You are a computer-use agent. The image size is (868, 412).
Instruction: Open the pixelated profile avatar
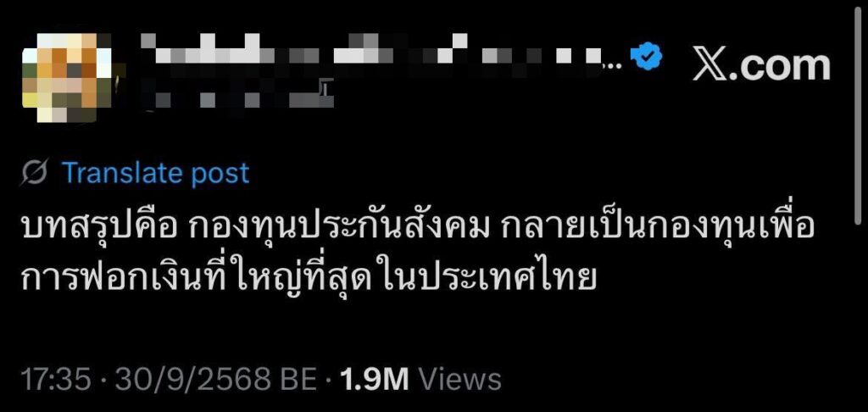67,78
